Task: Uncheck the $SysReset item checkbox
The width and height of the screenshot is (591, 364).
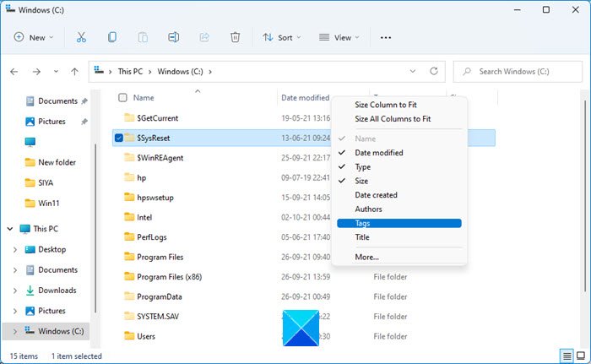Action: pos(119,138)
